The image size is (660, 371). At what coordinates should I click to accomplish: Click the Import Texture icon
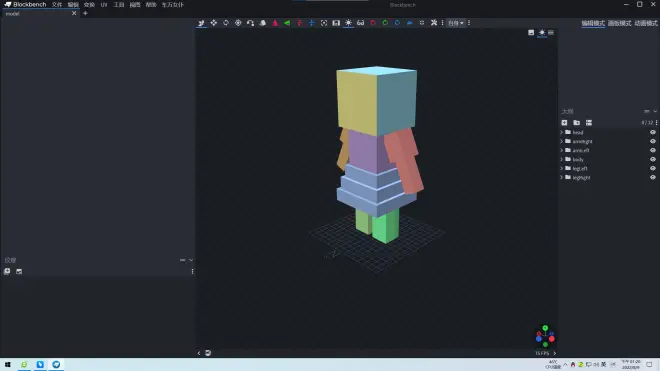7,271
